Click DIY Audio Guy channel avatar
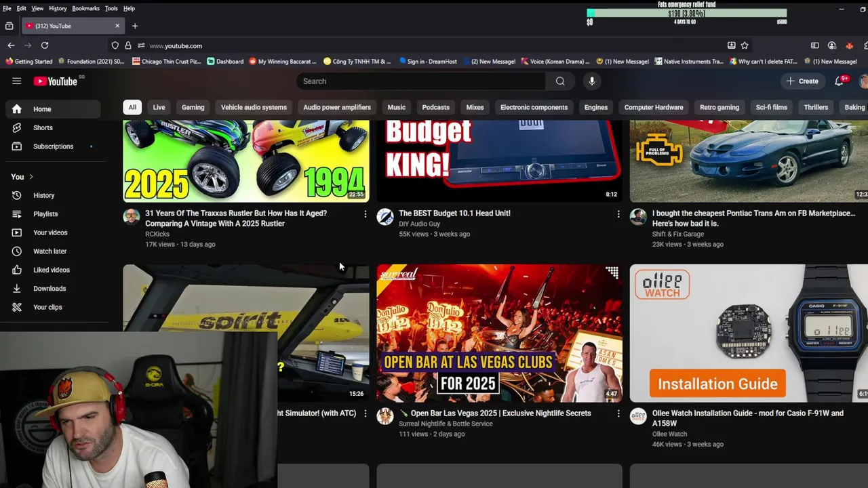The image size is (868, 488). (385, 217)
